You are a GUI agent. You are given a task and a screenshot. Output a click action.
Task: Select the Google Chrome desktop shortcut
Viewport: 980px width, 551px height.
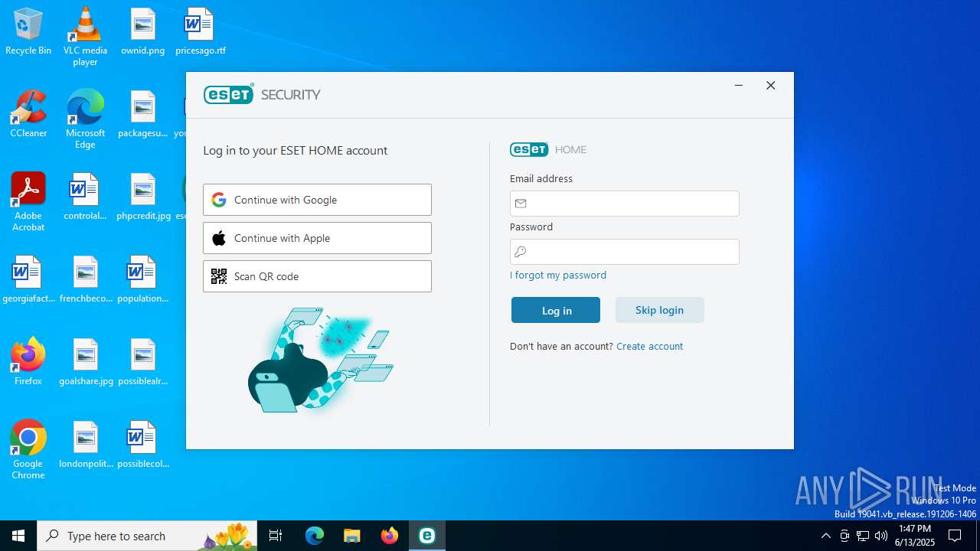click(28, 450)
